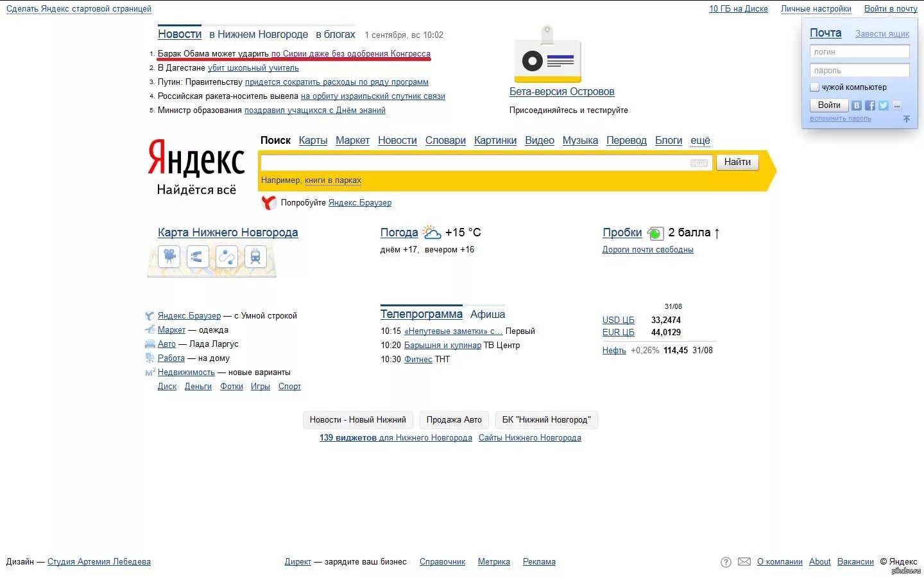Log in with the Twitter icon
The image size is (924, 578).
(x=884, y=105)
